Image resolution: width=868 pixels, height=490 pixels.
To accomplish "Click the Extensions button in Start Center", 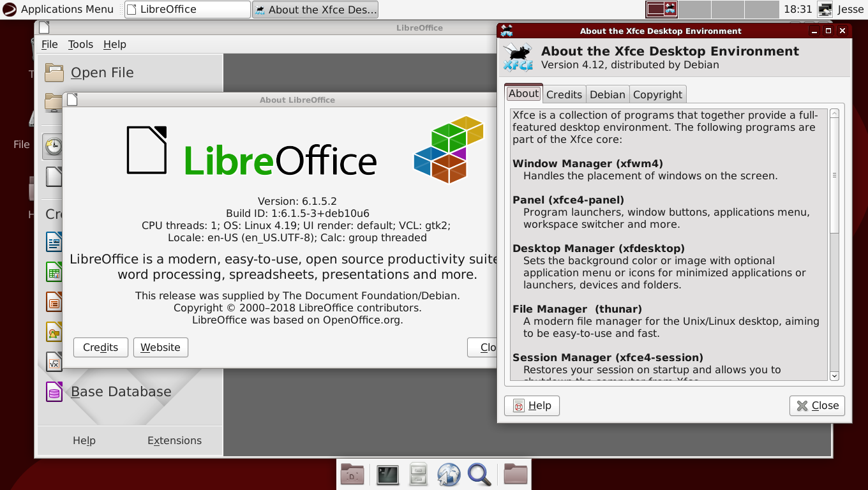I will point(174,440).
